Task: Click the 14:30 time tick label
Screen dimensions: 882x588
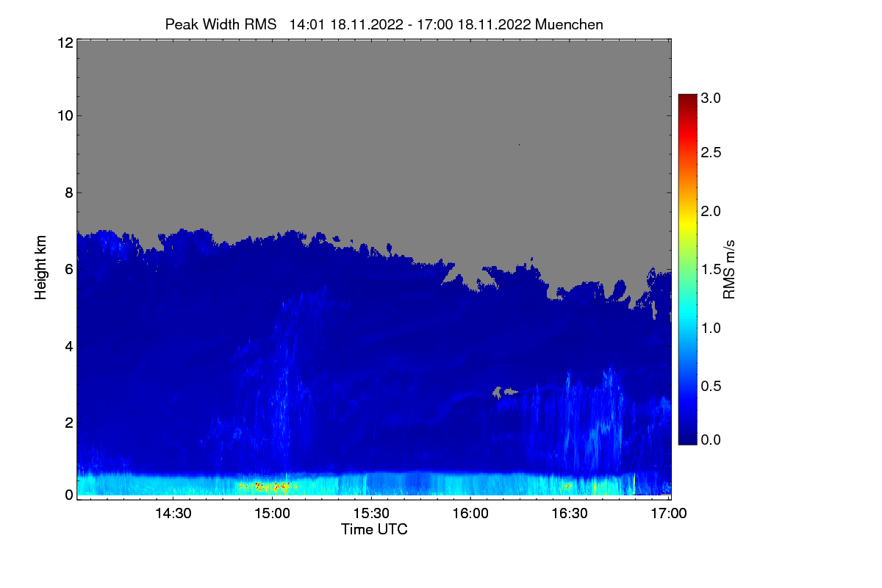Action: [173, 514]
